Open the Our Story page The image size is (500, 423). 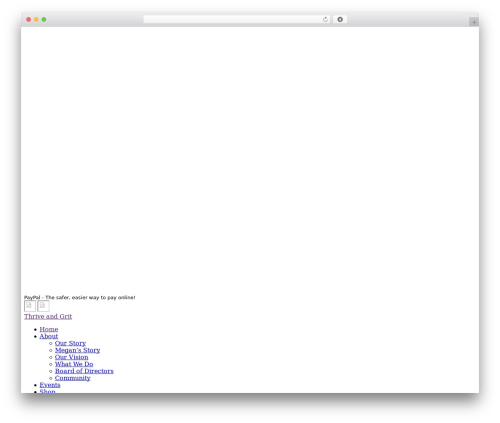tap(70, 343)
